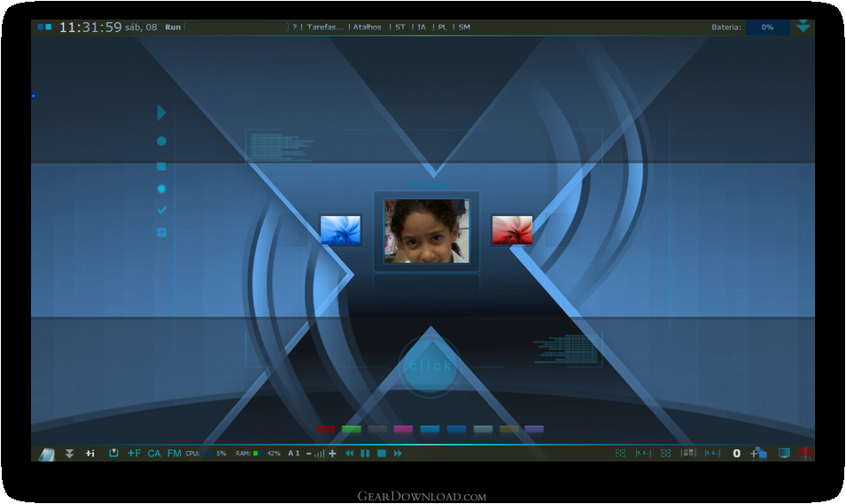Click the Run label

coord(173,27)
